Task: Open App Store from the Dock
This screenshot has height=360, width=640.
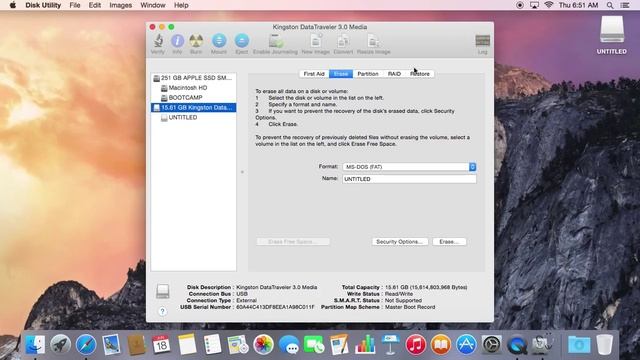Action: pos(466,344)
